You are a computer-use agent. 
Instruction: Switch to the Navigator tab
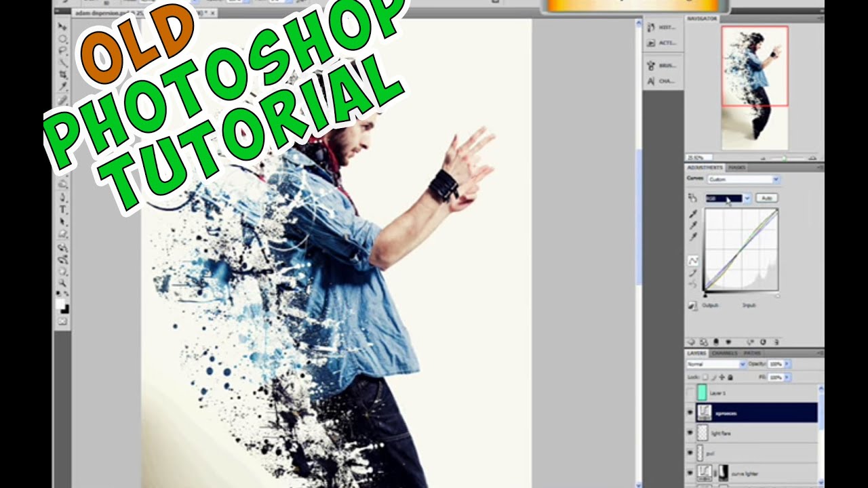coord(701,18)
